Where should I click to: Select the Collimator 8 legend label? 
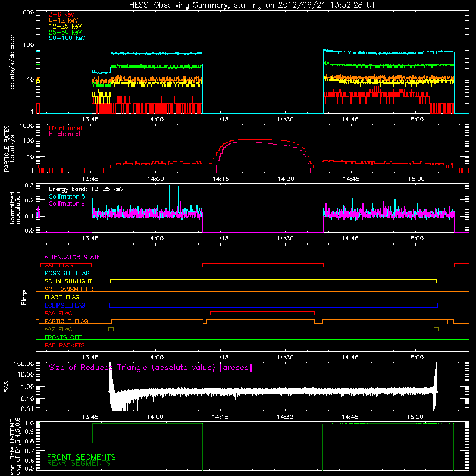pos(67,196)
